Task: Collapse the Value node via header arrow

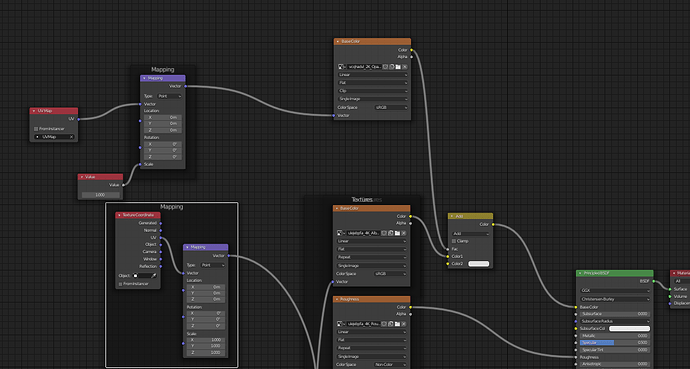Action: click(x=82, y=177)
